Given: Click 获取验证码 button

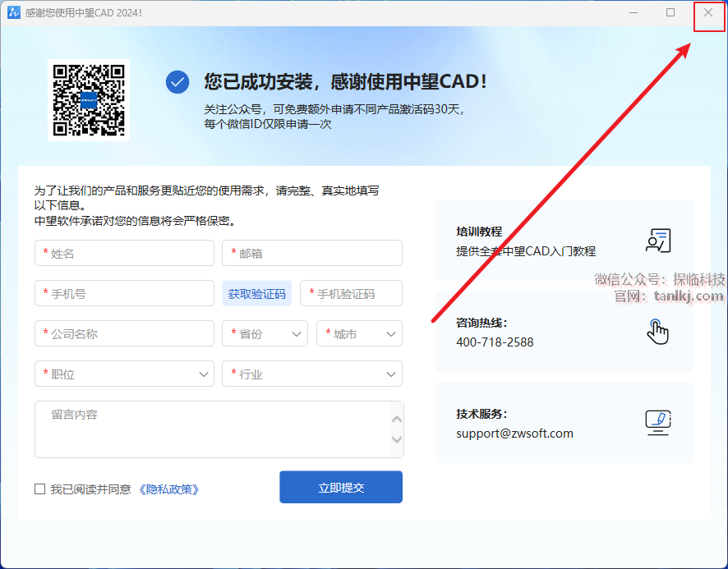Looking at the screenshot, I should (256, 293).
